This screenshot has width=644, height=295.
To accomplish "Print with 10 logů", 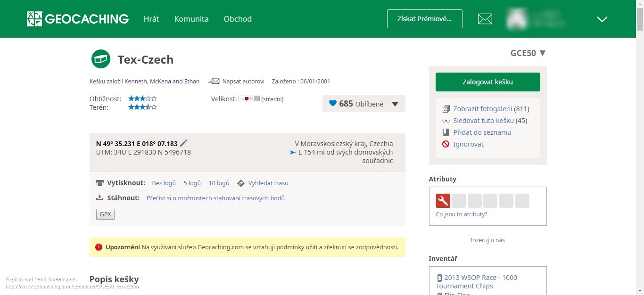I will (219, 183).
